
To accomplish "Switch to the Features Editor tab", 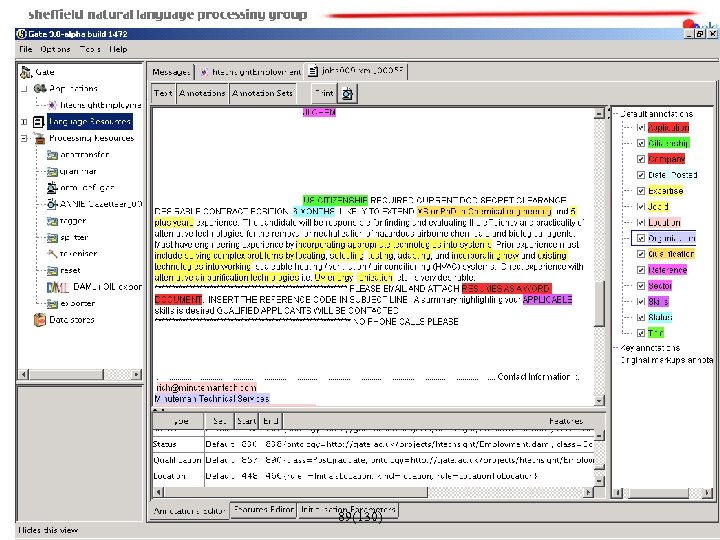I will click(264, 509).
